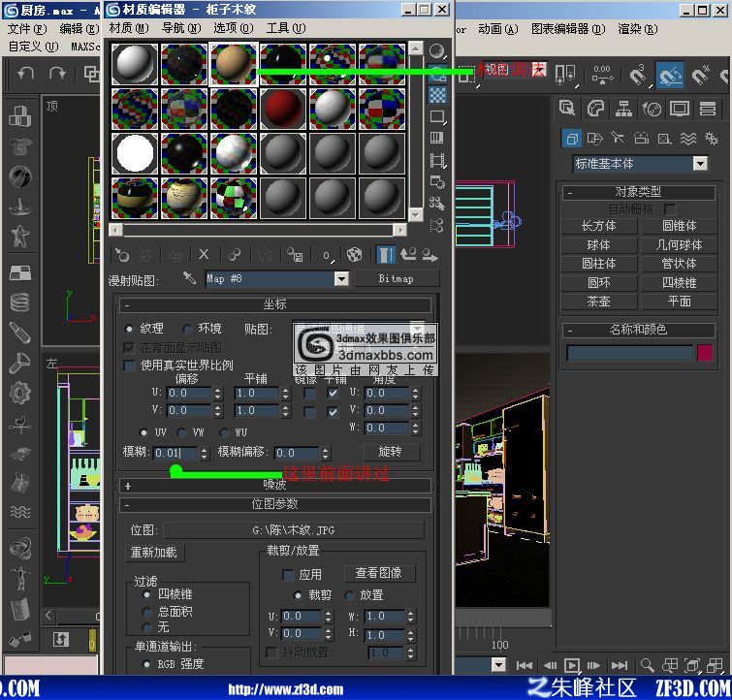
Task: Click the Sample UV Tiling icon
Action: coord(437,117)
